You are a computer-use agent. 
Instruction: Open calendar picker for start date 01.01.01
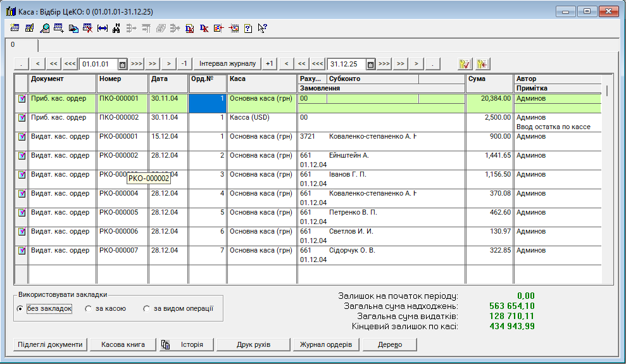(x=122, y=64)
